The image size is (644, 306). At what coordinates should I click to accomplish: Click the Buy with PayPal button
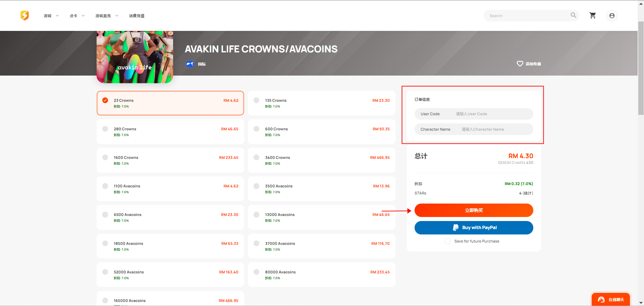point(474,228)
